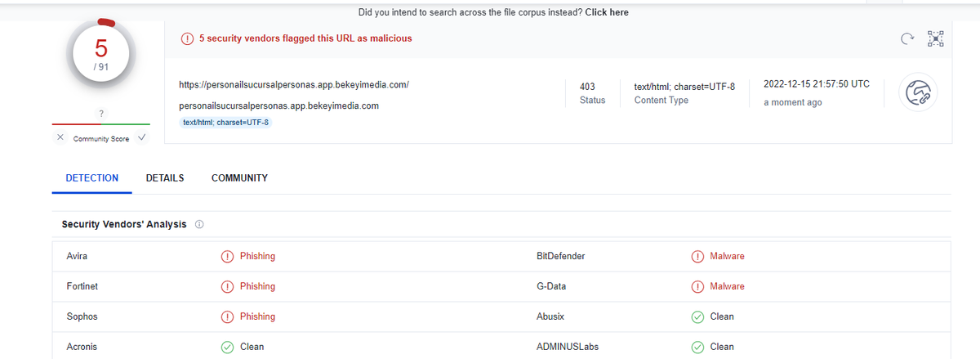Click the info icon beside Security Vendors' Analysis
This screenshot has width=980, height=359.
point(199,224)
